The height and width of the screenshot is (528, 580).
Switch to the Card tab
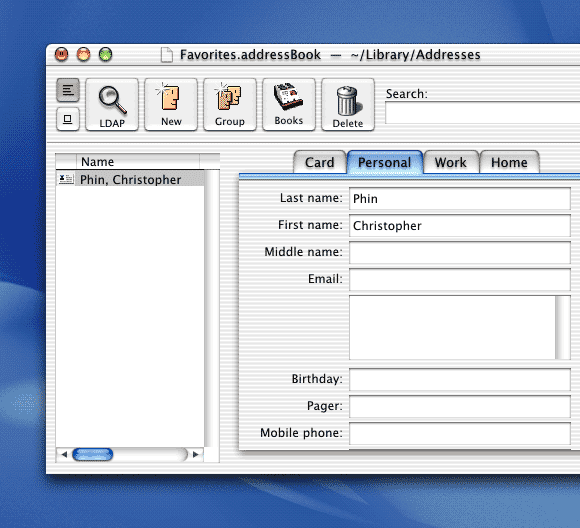(x=320, y=162)
